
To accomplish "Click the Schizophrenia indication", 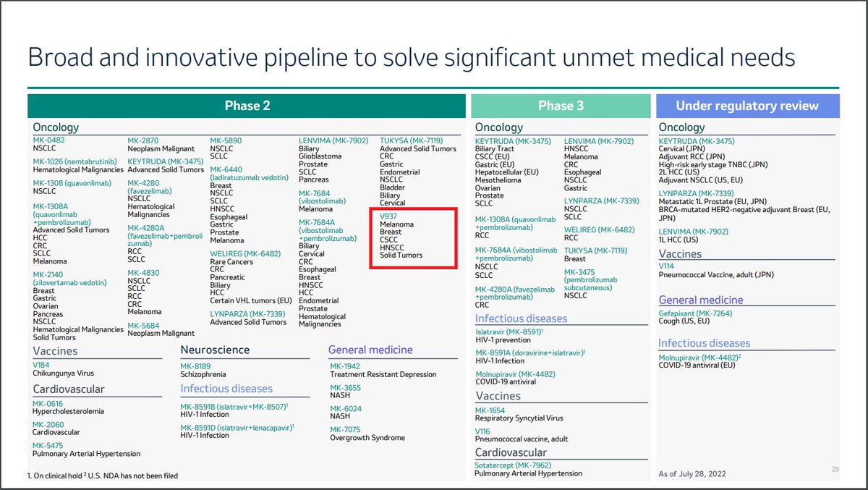I will (x=203, y=374).
